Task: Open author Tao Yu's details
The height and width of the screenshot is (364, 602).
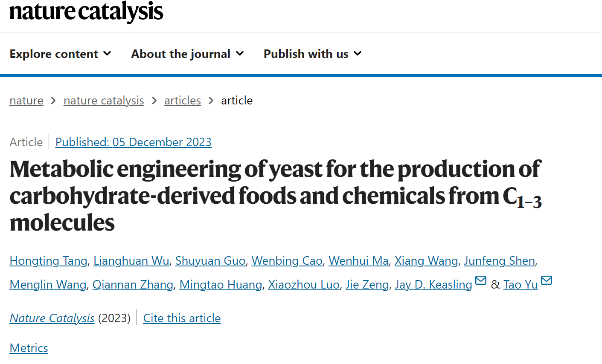Action: coord(521,285)
